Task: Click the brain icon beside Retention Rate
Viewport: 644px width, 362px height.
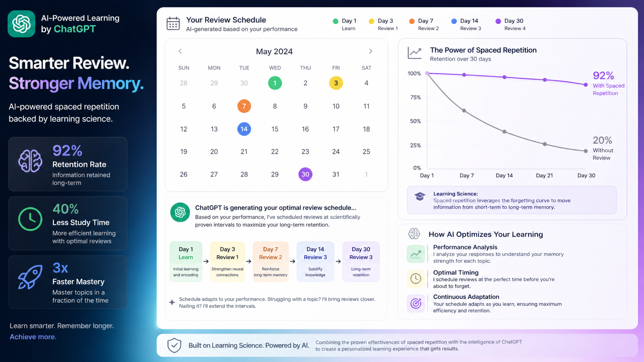Action: [x=30, y=161]
